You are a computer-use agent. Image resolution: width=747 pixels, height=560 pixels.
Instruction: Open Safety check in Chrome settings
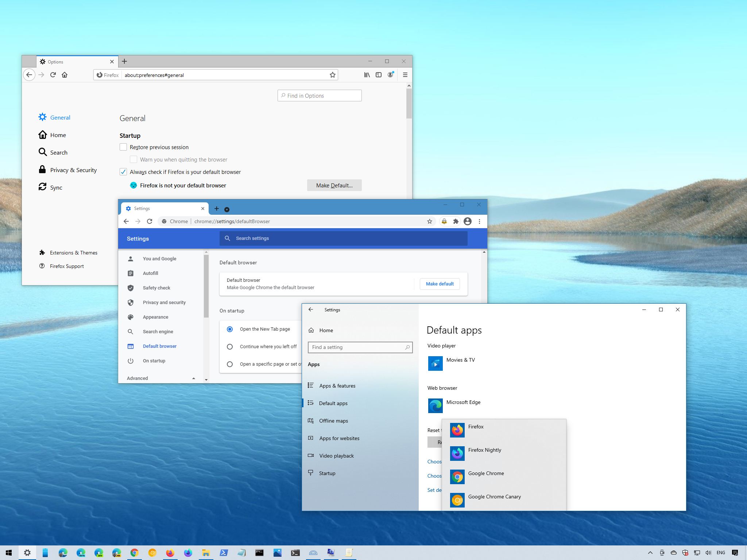(x=156, y=288)
